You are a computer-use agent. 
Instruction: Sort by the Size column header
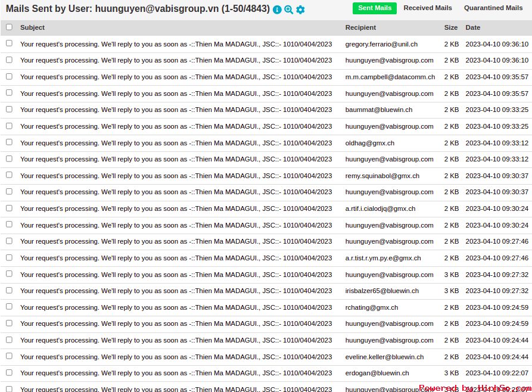coord(451,27)
